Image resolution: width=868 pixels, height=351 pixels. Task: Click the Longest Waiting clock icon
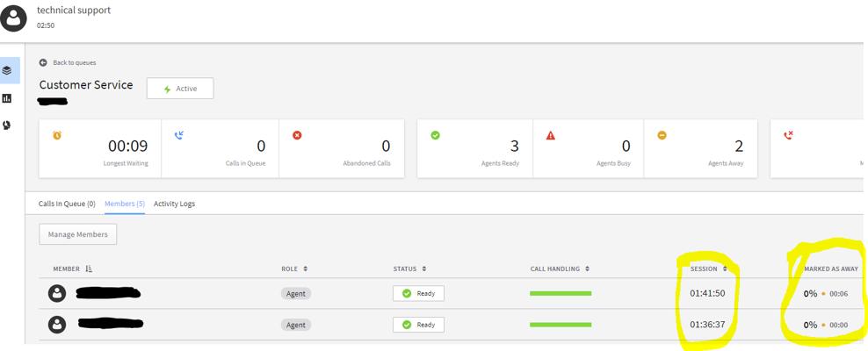click(x=57, y=135)
